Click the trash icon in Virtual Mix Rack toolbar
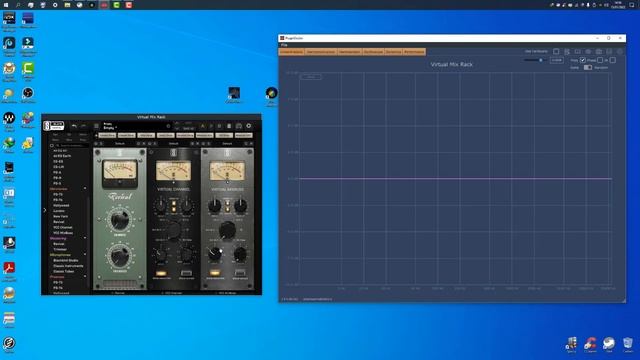 (229, 126)
